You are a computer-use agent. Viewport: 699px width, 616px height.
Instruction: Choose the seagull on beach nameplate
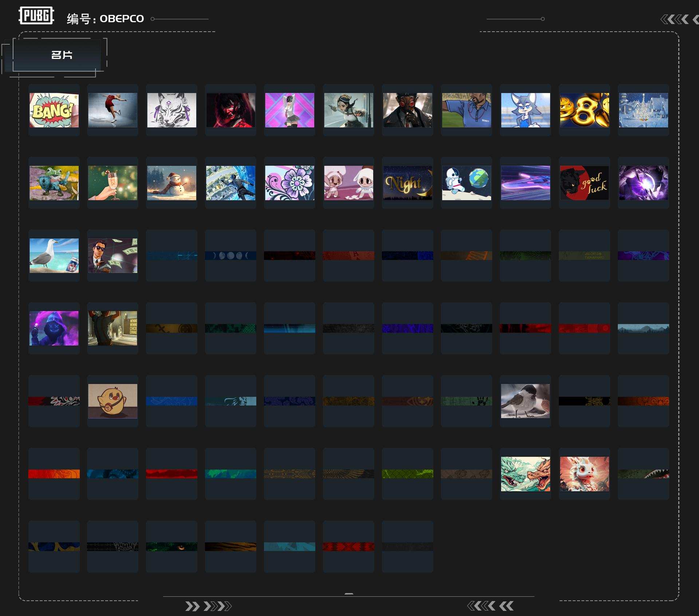pos(54,256)
